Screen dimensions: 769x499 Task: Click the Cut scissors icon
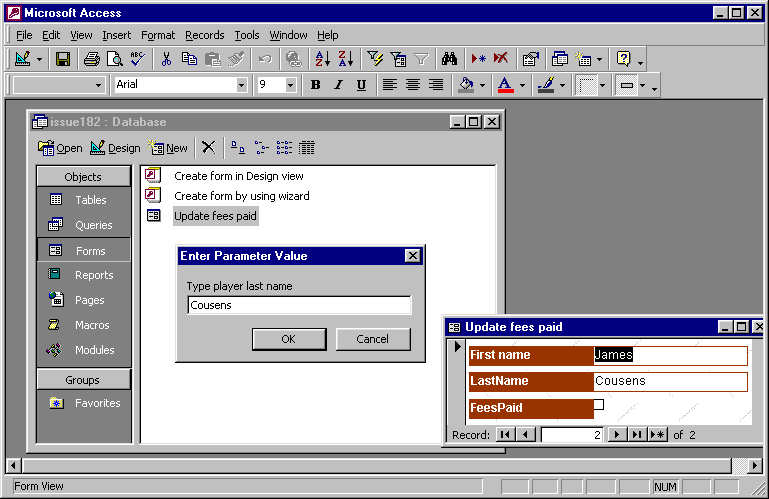pos(166,59)
